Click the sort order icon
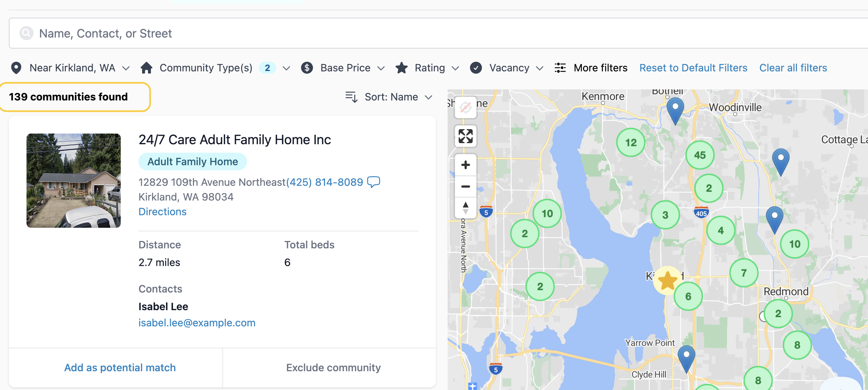868x390 pixels. (x=352, y=97)
